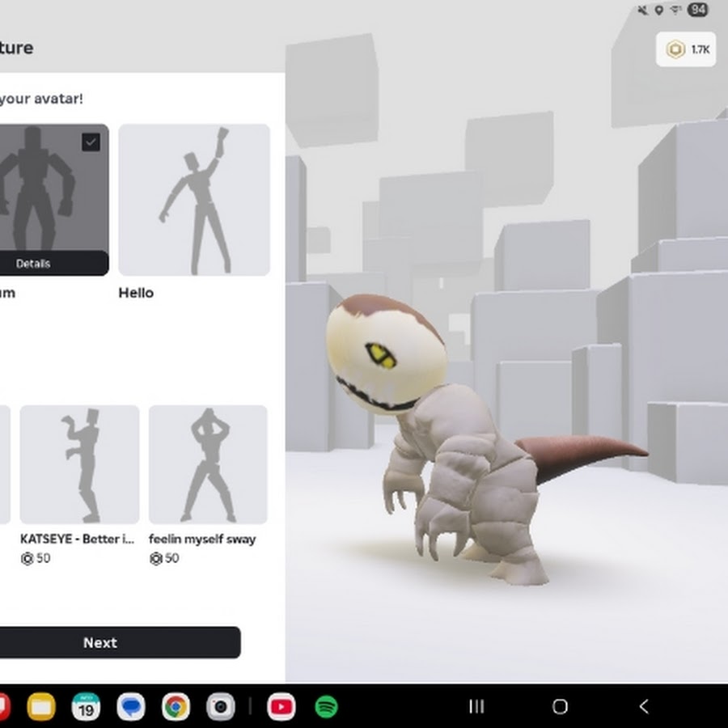
Task: Select the Hello emote thumbnail
Action: coord(194,200)
